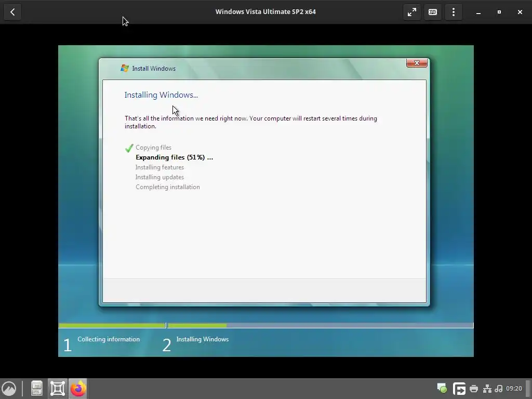Launch Firefox from the taskbar
Viewport: 532px width, 399px height.
pos(78,389)
